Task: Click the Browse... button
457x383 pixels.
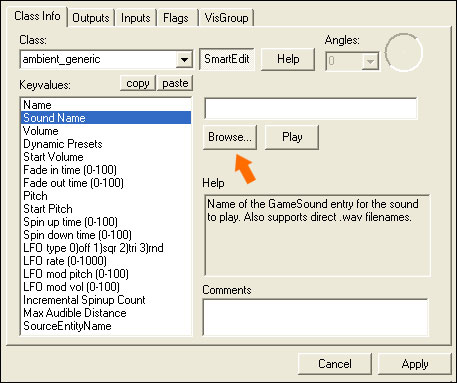Action: point(230,137)
